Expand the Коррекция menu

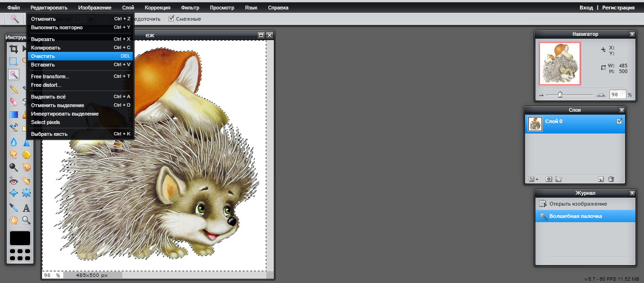157,8
